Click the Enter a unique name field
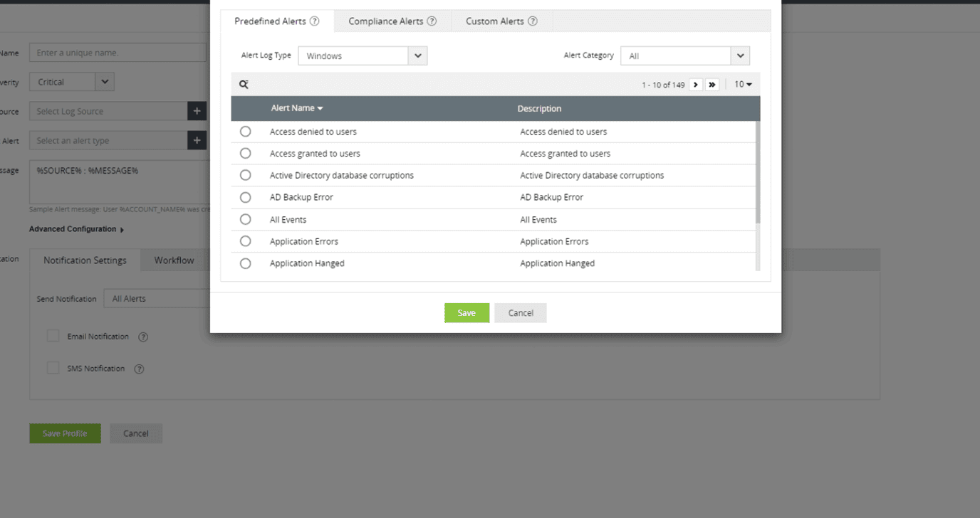The image size is (980, 518). click(117, 52)
